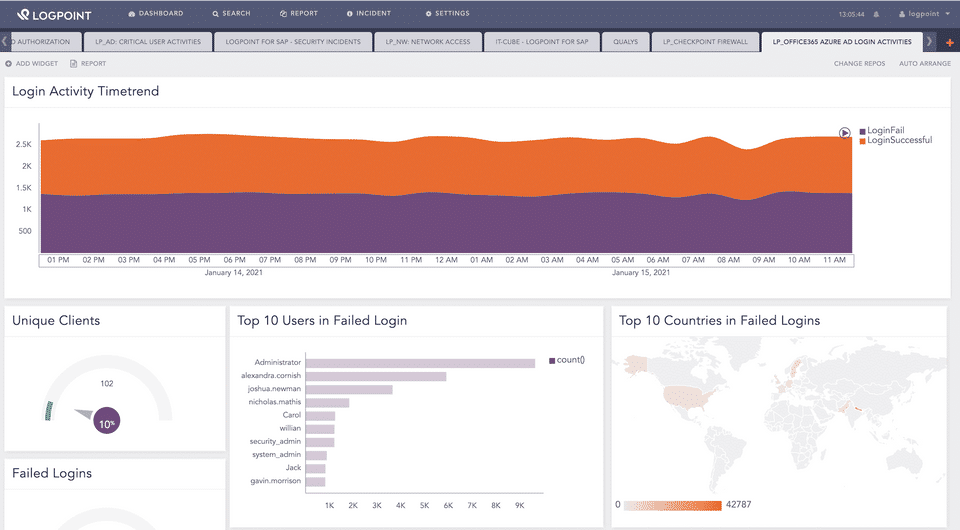Viewport: 960px width, 530px height.
Task: Click the notifications bell icon
Action: [876, 14]
